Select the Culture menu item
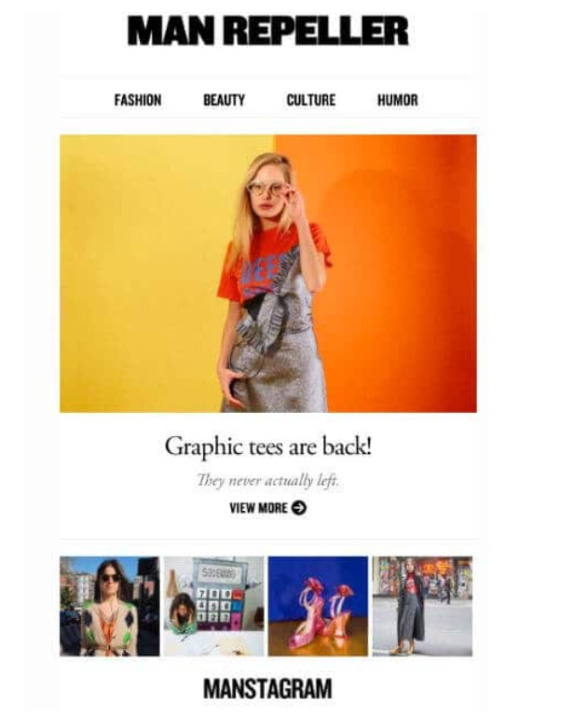This screenshot has height=728, width=573. (311, 100)
